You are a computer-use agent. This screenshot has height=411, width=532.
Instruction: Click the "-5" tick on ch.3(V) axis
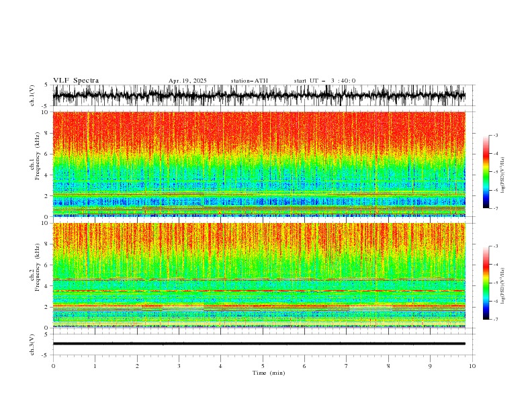pyautogui.click(x=46, y=355)
